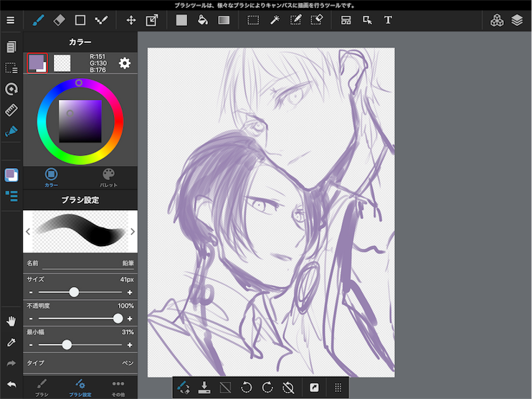The image size is (532, 399).
Task: Click the サイズ slider handle
Action: click(74, 292)
